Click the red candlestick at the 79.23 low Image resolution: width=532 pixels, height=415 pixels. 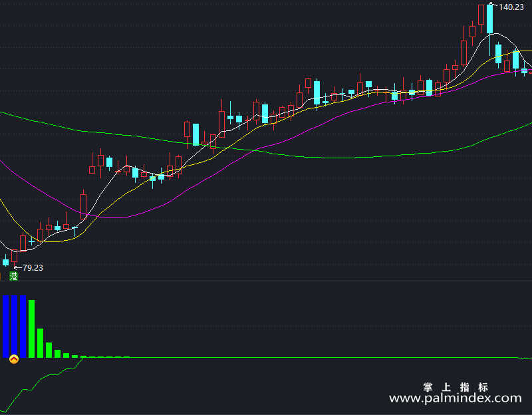tap(14, 259)
